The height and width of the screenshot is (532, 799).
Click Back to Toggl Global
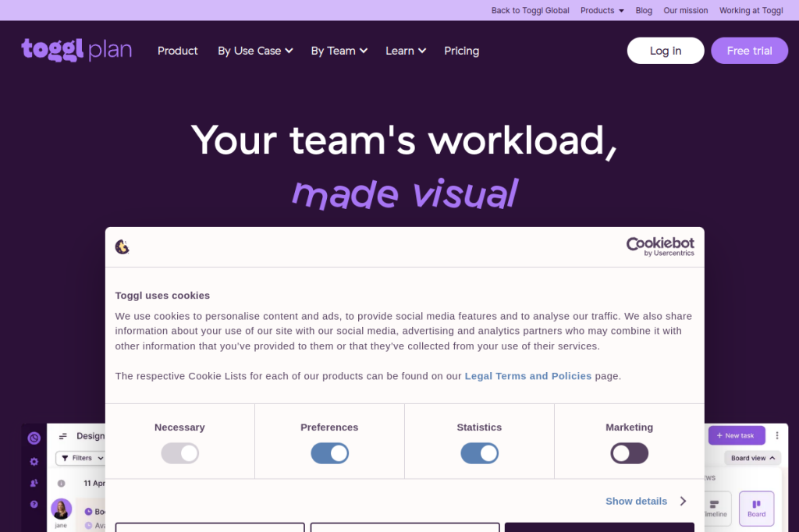[530, 10]
